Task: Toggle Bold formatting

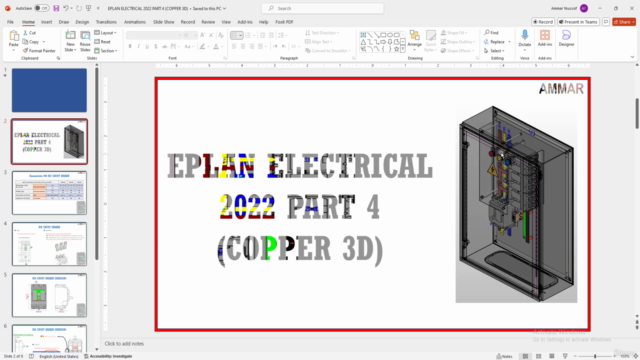Action: 130,47
